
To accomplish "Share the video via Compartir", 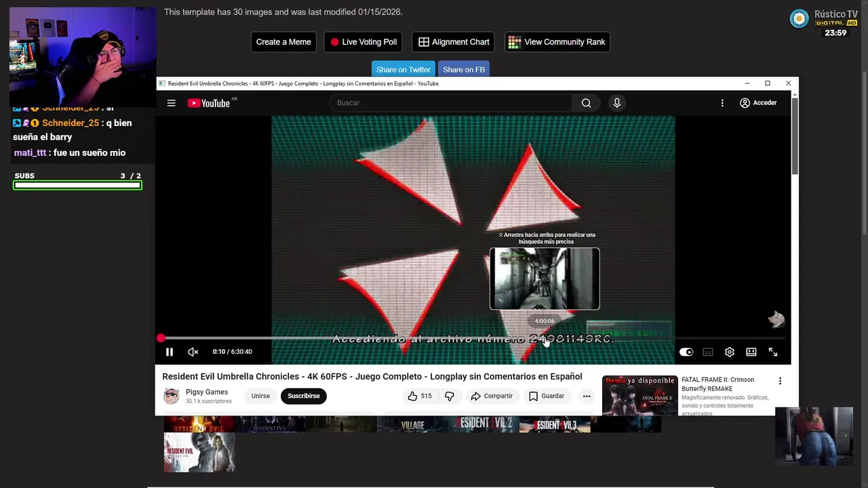I will click(492, 396).
